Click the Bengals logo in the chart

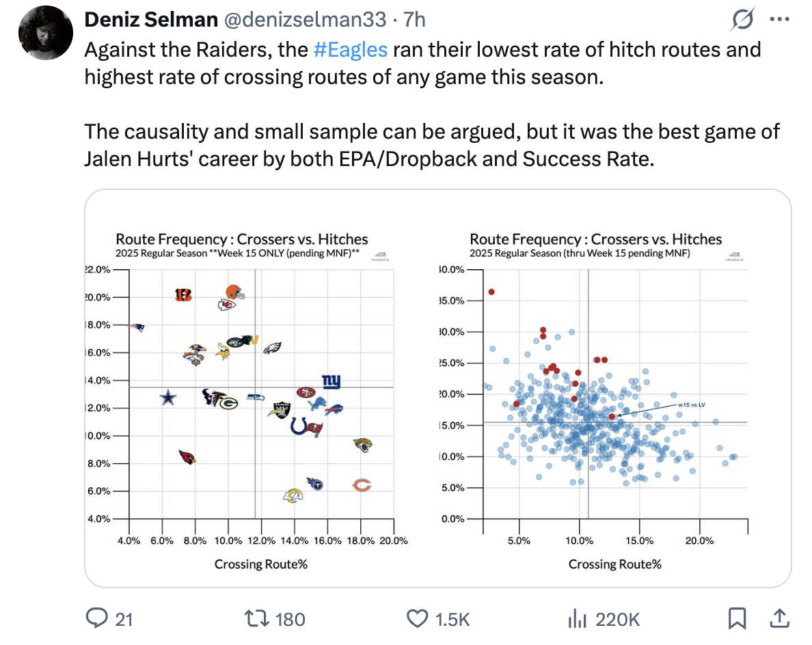[x=183, y=294]
